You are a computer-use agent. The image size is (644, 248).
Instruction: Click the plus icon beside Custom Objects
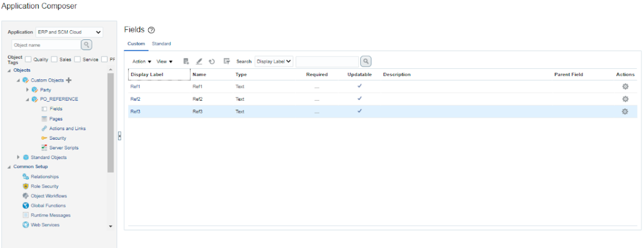(69, 80)
